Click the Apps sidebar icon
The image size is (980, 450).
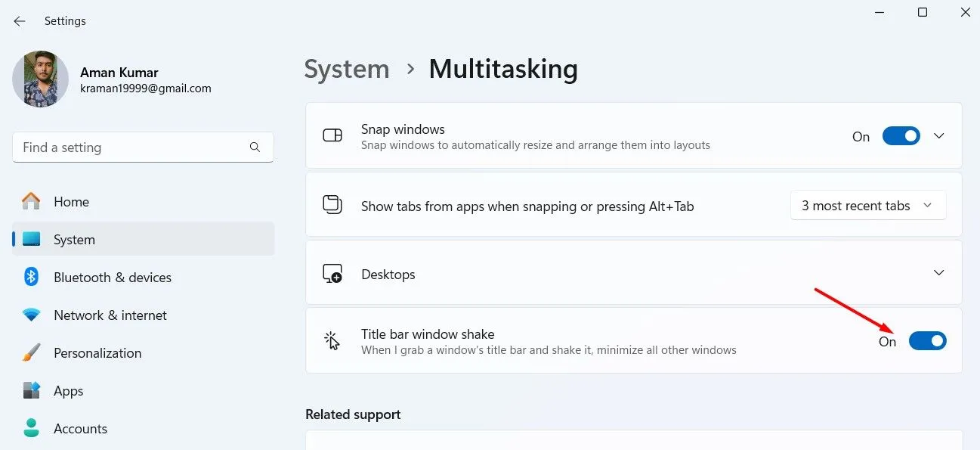tap(30, 391)
